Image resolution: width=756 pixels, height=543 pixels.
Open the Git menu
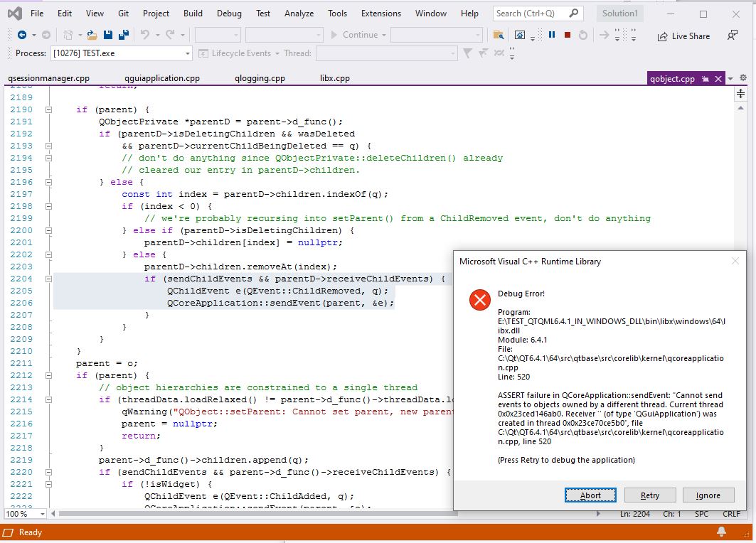point(124,14)
